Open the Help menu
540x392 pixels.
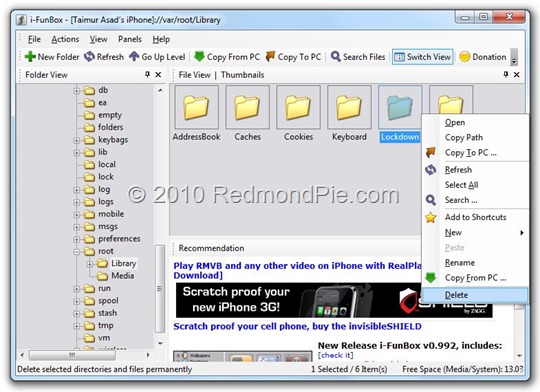point(161,39)
